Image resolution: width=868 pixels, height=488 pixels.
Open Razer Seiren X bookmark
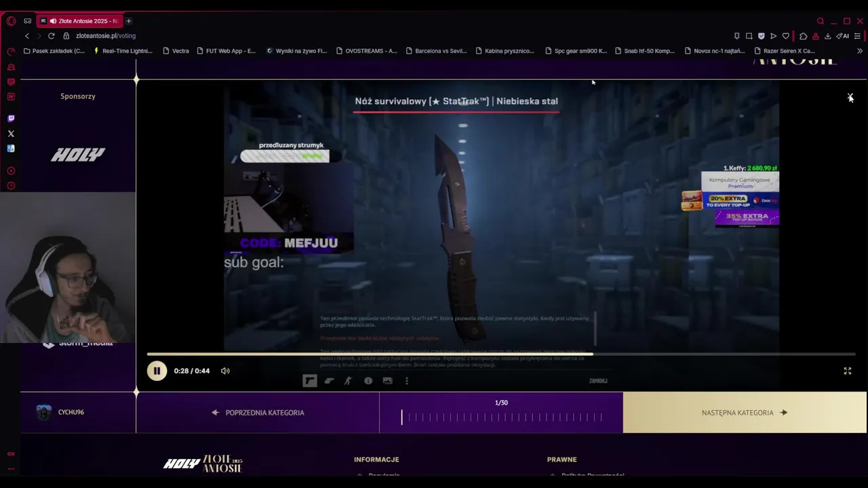[x=785, y=51]
